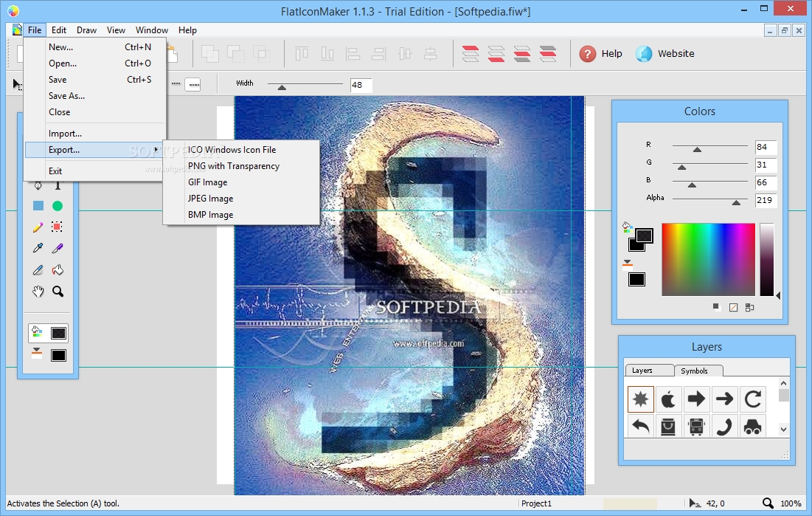Export as PNG with Transparency

pos(241,166)
